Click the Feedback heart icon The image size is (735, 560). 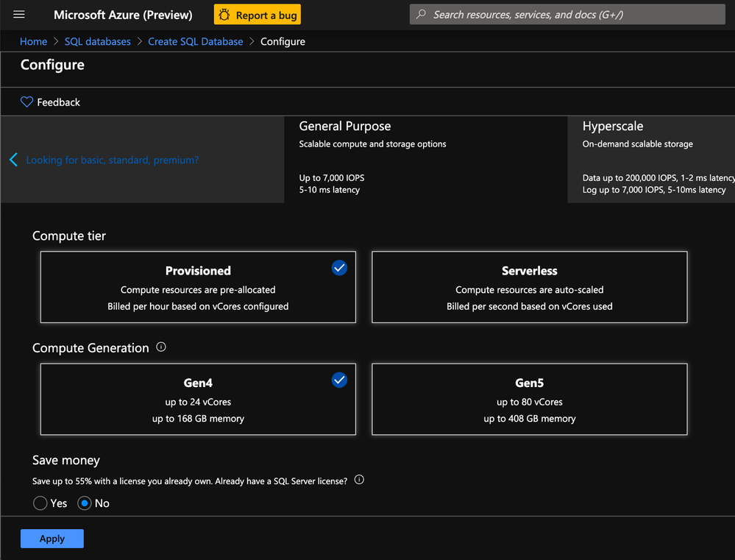click(x=27, y=102)
